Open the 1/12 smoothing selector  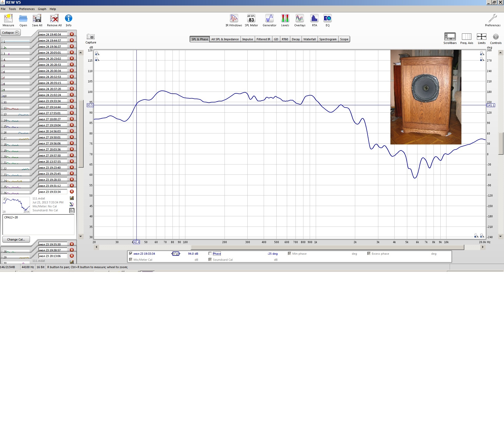[176, 254]
